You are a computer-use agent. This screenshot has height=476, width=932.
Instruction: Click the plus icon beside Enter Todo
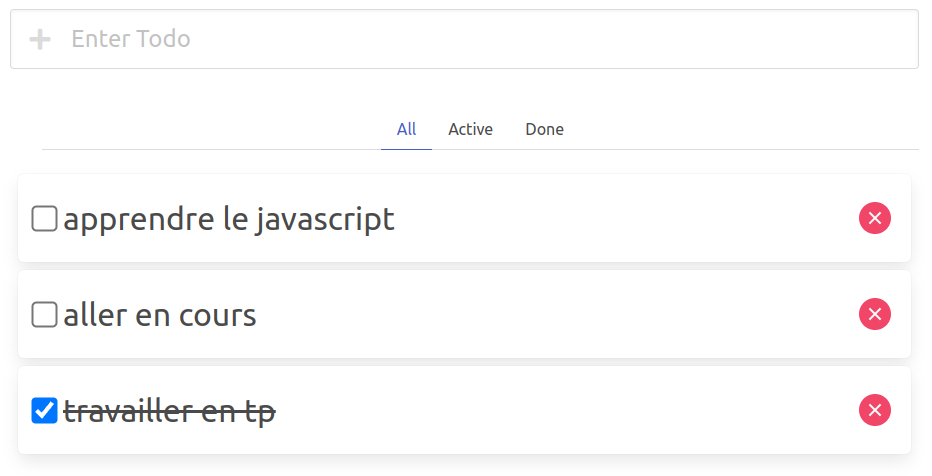coord(40,39)
